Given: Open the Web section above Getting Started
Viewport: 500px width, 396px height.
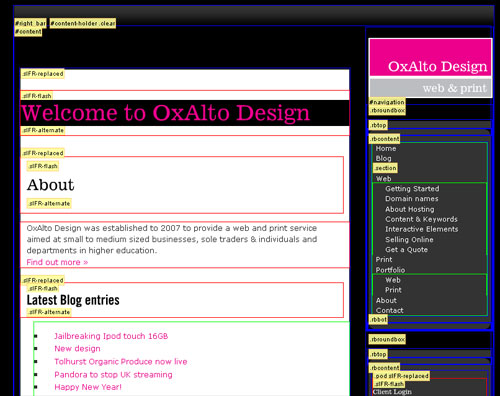Looking at the screenshot, I should 383,179.
